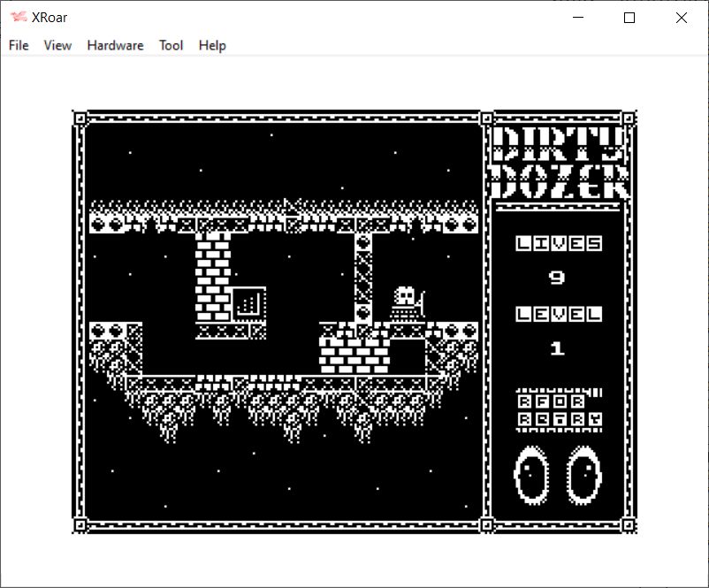Click the arrow marker atop the upper platform

(293, 206)
